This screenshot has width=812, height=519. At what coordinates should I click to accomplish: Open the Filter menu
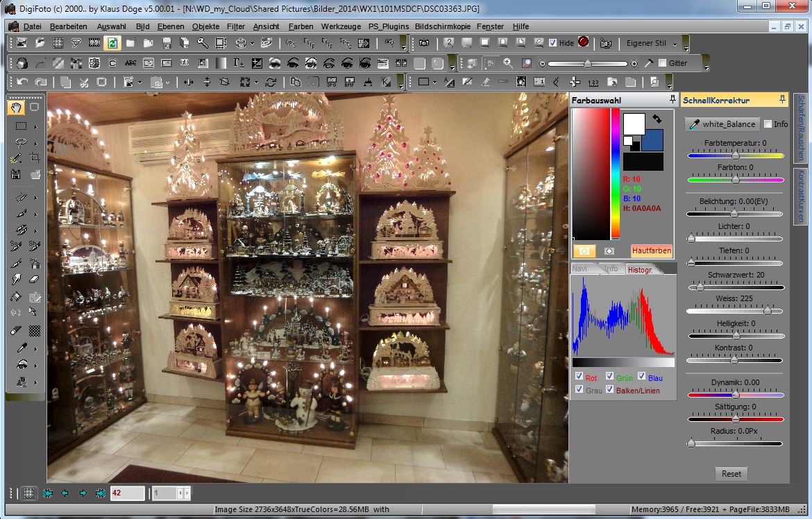tap(236, 26)
